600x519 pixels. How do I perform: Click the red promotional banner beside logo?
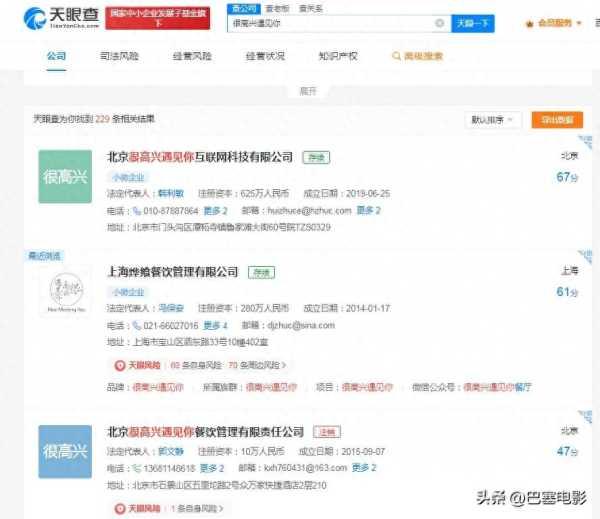click(158, 18)
